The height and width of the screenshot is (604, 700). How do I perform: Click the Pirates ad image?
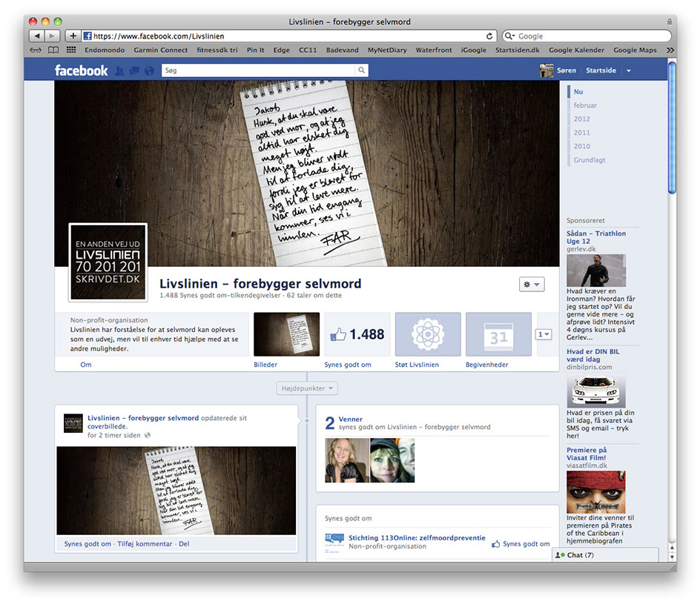point(596,492)
